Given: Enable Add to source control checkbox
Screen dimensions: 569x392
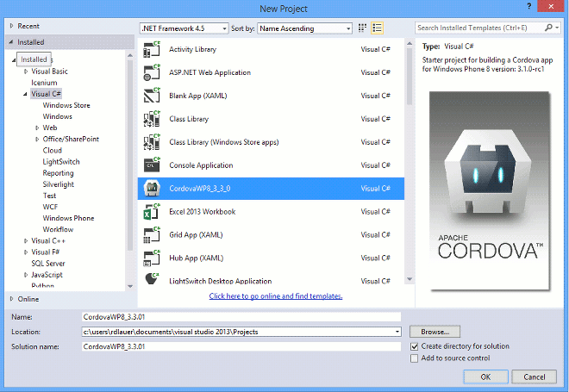Looking at the screenshot, I should (x=414, y=358).
